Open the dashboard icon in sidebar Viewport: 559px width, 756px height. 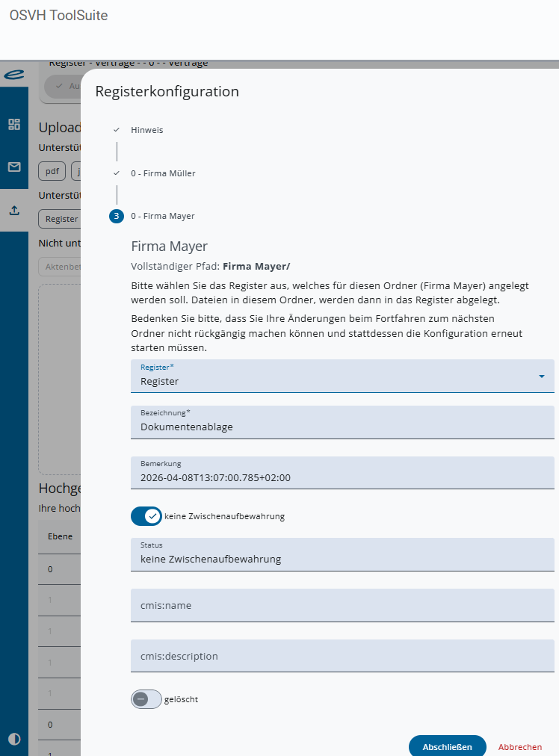point(14,125)
